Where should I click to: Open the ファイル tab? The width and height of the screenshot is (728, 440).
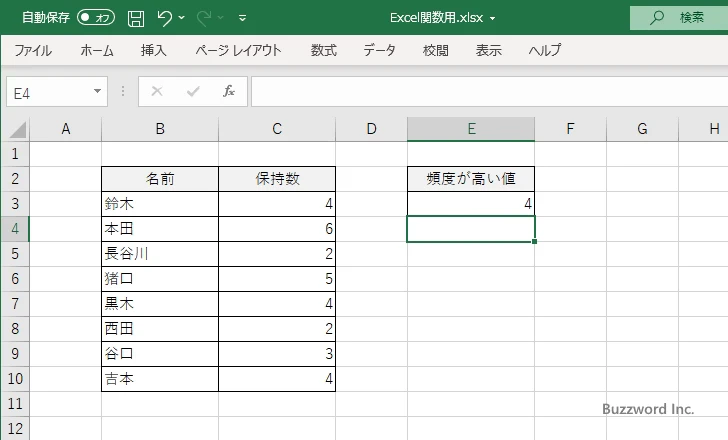click(x=33, y=50)
